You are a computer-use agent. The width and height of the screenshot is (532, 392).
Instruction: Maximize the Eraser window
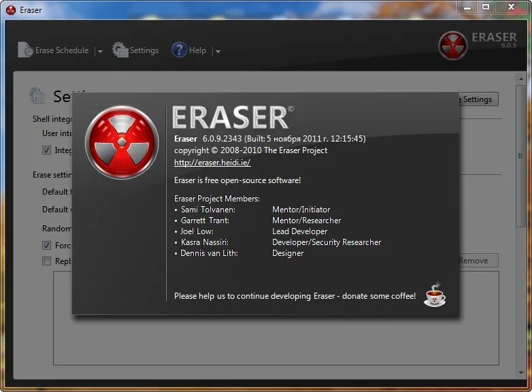pos(486,7)
